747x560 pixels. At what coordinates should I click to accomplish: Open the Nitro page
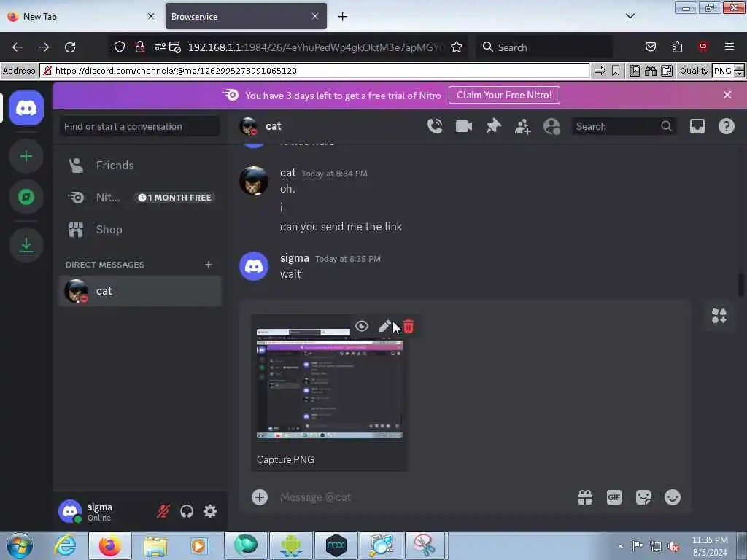pos(140,197)
